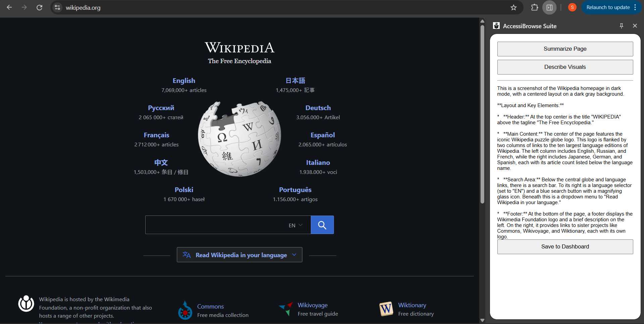Click the browser forward arrow

(x=24, y=7)
